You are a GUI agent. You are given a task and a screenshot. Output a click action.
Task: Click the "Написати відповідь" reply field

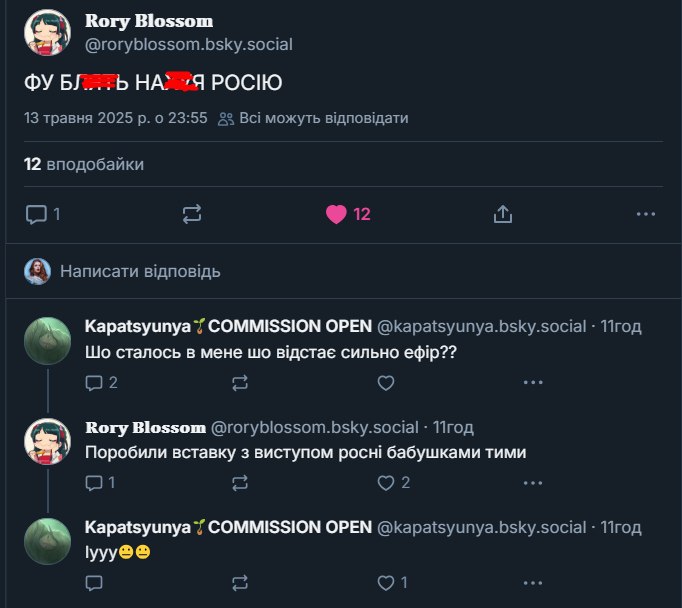(140, 271)
